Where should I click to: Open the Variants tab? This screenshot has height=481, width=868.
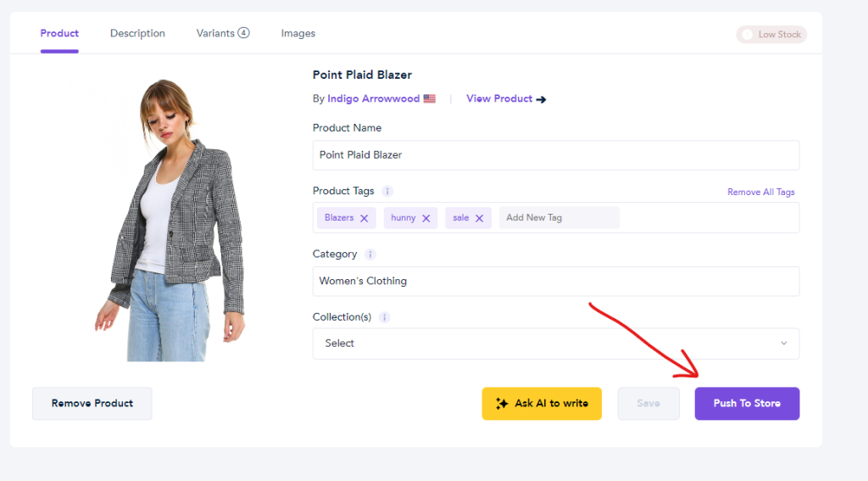222,34
